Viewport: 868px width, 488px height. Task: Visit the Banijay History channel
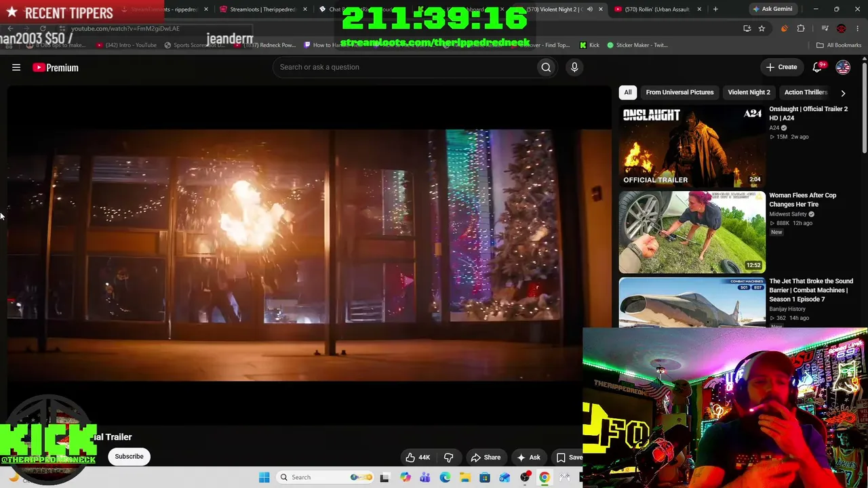click(x=787, y=309)
